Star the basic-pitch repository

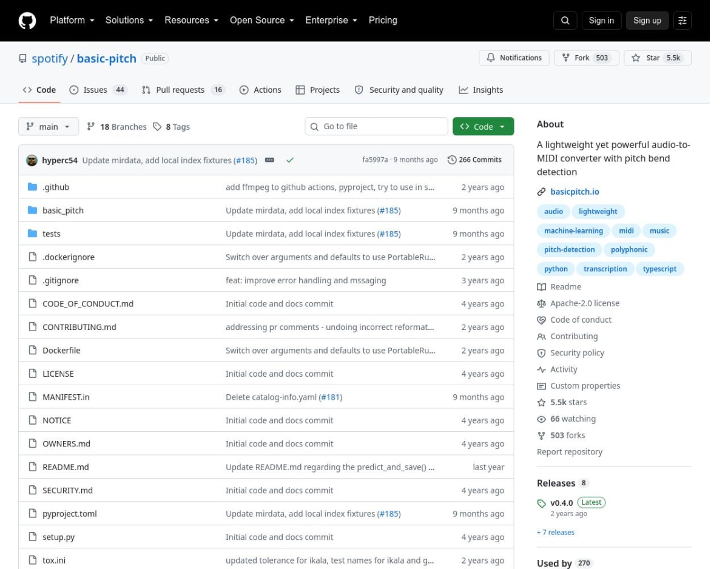coord(658,58)
